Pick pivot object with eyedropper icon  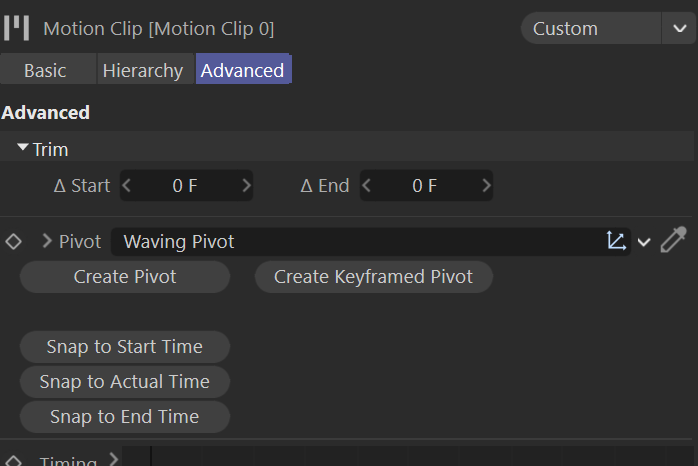point(674,241)
